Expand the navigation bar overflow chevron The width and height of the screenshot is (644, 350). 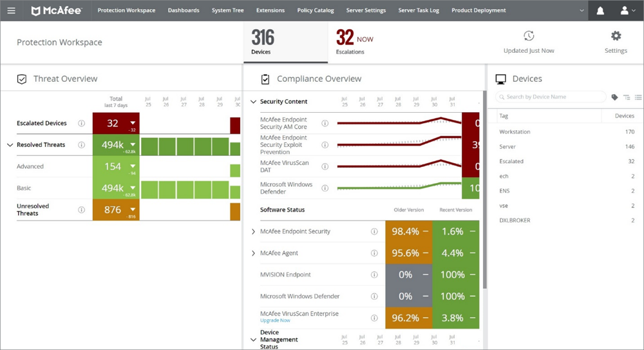[582, 10]
